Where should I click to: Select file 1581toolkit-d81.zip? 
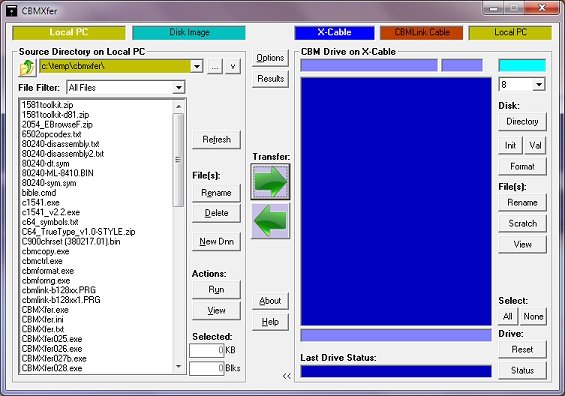click(55, 115)
